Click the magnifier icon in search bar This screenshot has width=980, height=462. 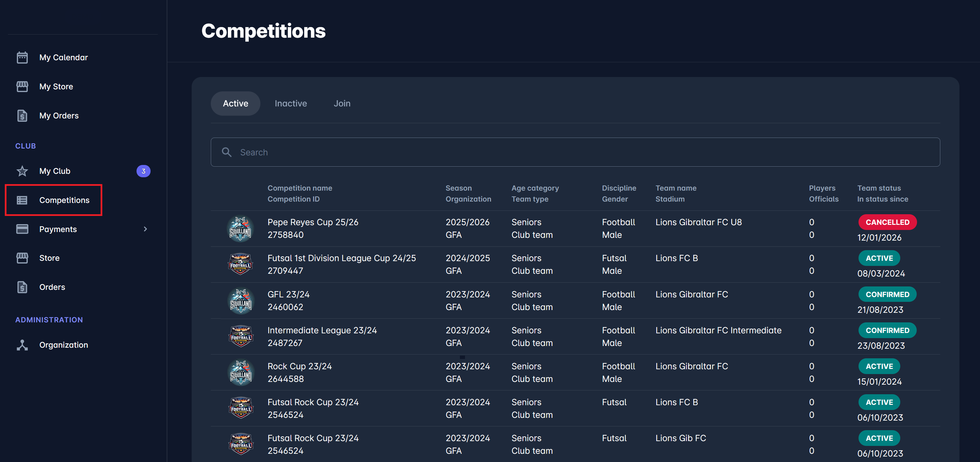coord(227,152)
